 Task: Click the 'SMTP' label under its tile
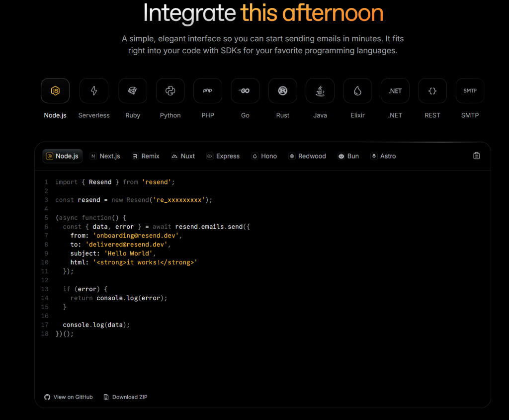click(470, 115)
